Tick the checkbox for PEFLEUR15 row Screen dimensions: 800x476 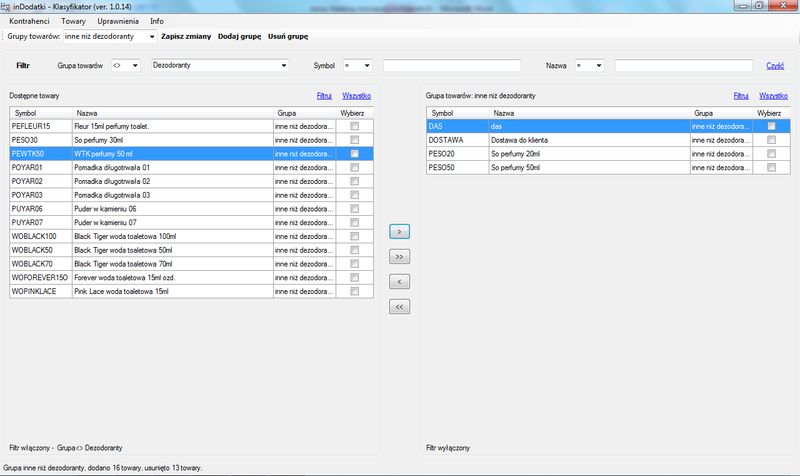pyautogui.click(x=355, y=126)
